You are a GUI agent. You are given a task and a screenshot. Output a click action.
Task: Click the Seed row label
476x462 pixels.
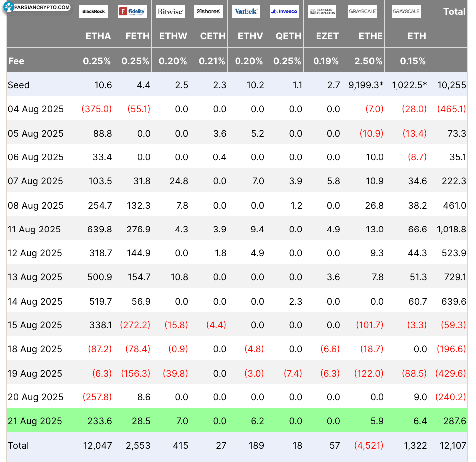coord(19,85)
